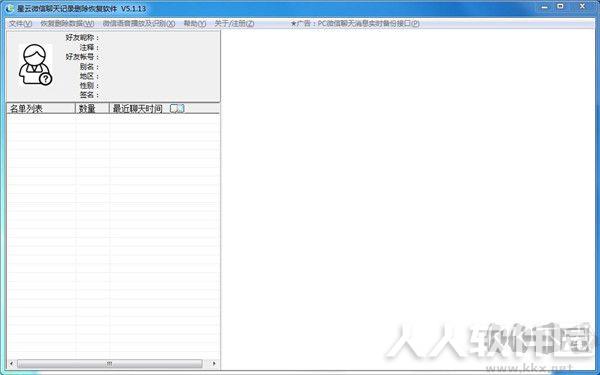Click the empty contact list area
This screenshot has height=375, width=600.
click(x=113, y=236)
